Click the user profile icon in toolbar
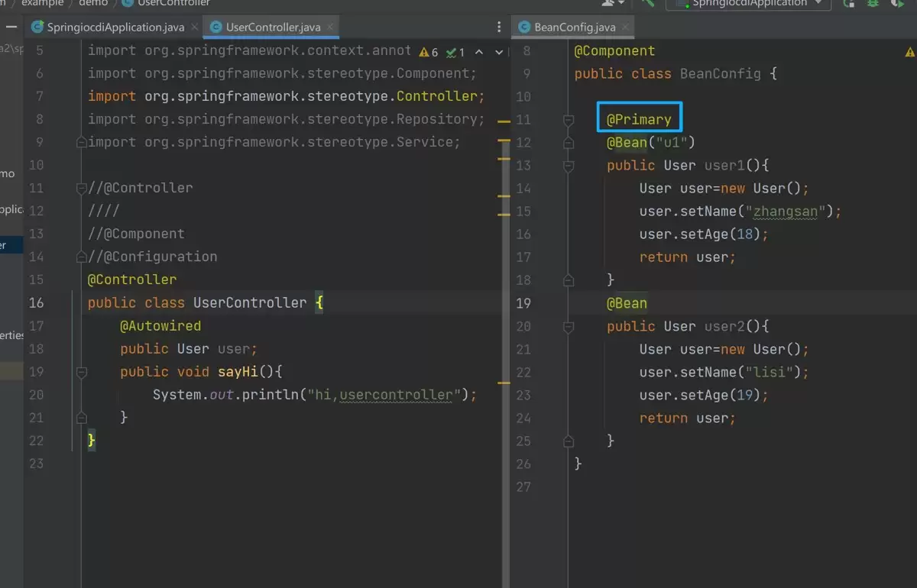 coord(609,2)
